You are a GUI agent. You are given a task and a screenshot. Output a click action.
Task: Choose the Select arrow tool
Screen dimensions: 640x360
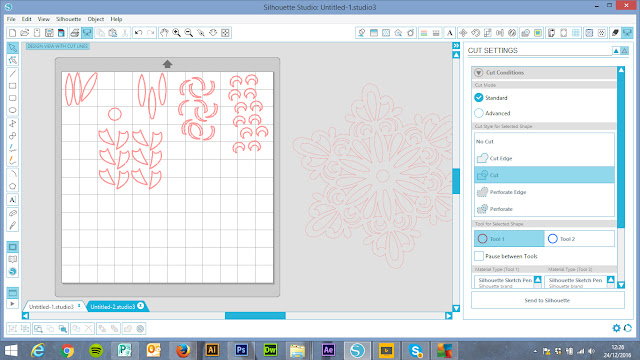coord(13,48)
